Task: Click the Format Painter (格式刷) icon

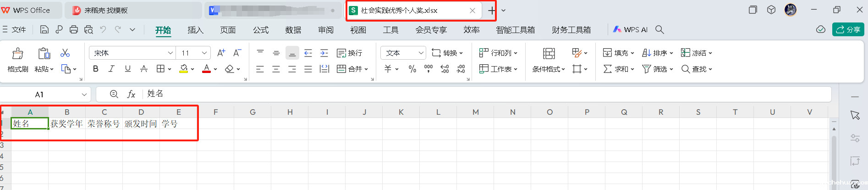Action: click(18, 53)
